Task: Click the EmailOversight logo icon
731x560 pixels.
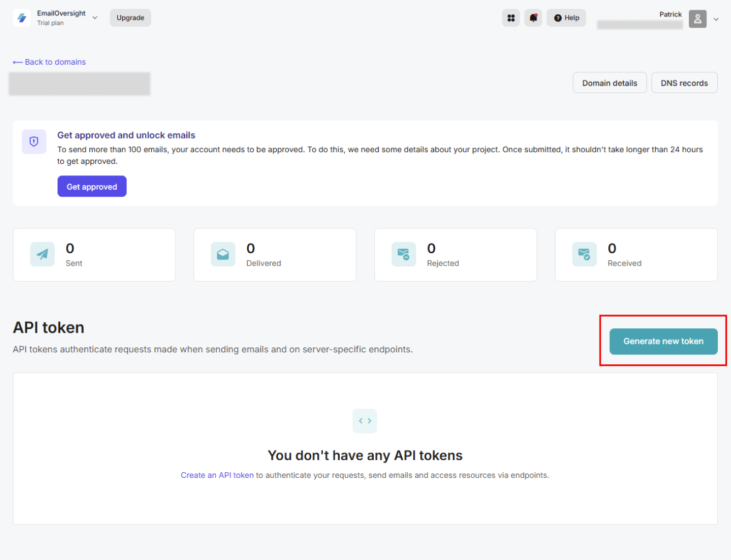Action: [22, 18]
